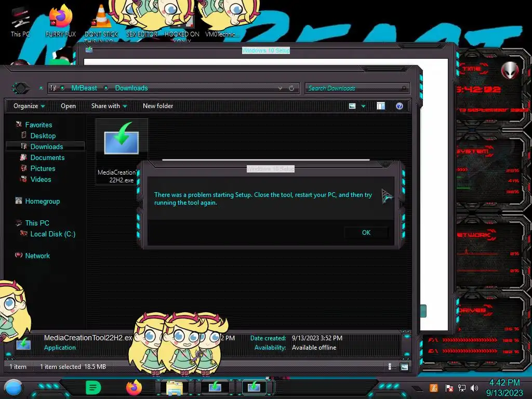Select This PC in the navigation pane
The width and height of the screenshot is (532, 399).
(37, 223)
